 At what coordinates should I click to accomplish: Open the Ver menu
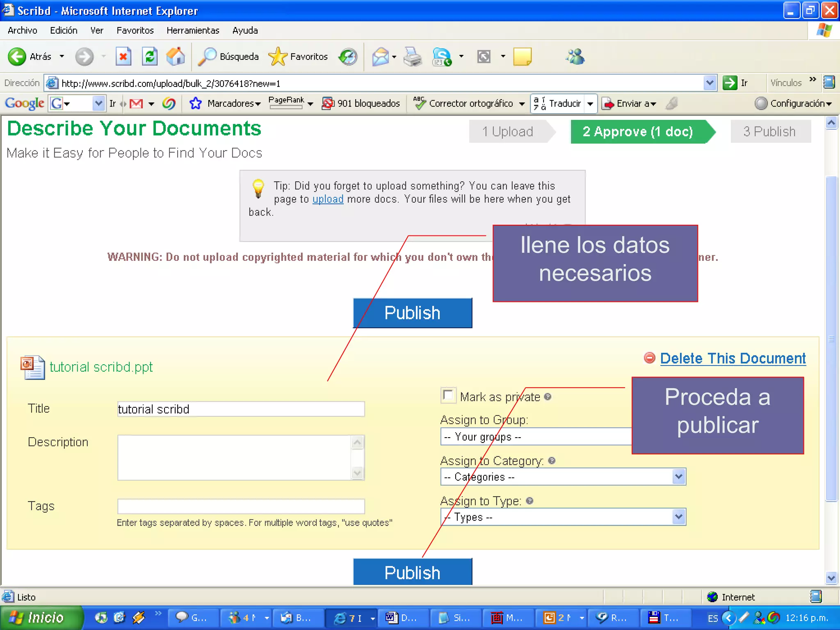97,30
